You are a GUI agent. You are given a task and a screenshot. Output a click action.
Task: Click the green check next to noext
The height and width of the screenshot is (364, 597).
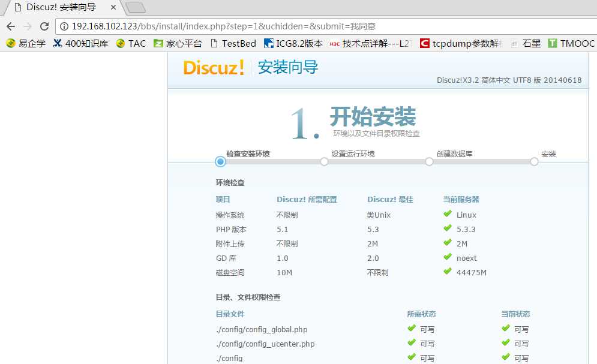pyautogui.click(x=448, y=257)
